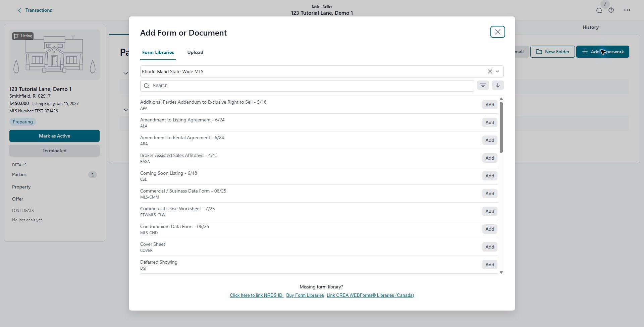Collapse the second folder chevron behind dialog
644x327 pixels.
(x=125, y=110)
